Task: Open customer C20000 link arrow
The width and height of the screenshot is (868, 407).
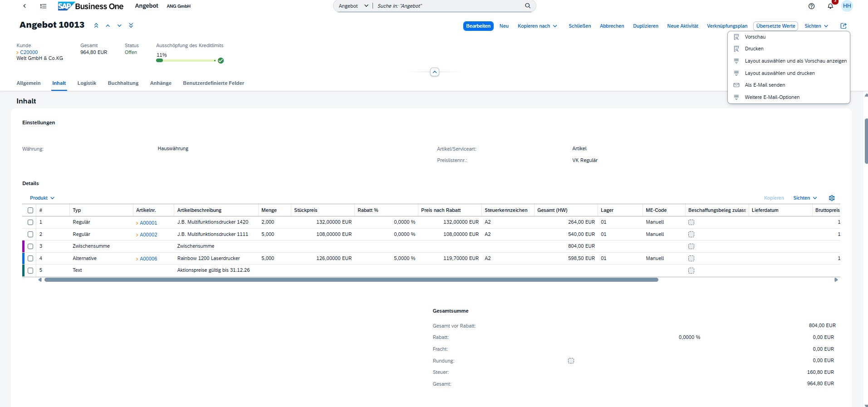Action: click(18, 53)
